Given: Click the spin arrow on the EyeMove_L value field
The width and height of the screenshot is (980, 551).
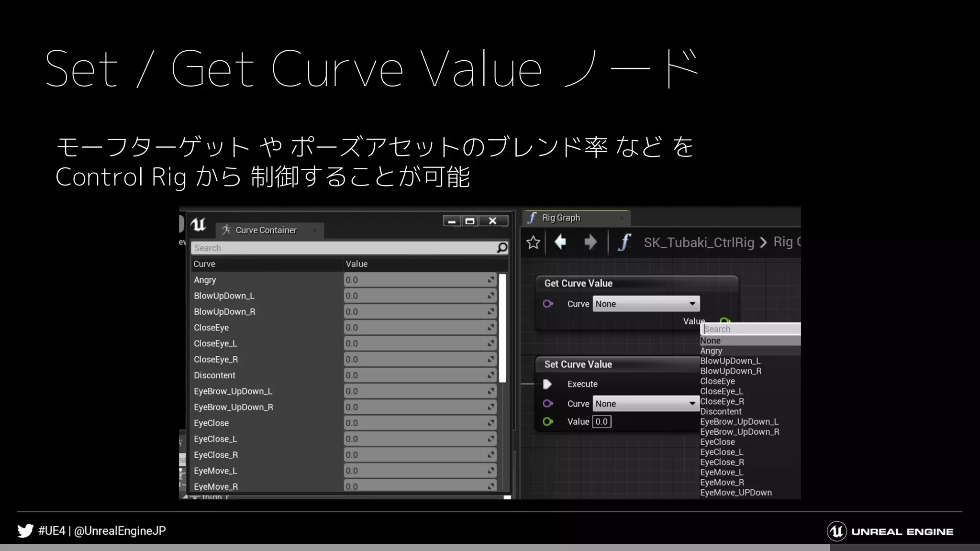Looking at the screenshot, I should pos(491,471).
